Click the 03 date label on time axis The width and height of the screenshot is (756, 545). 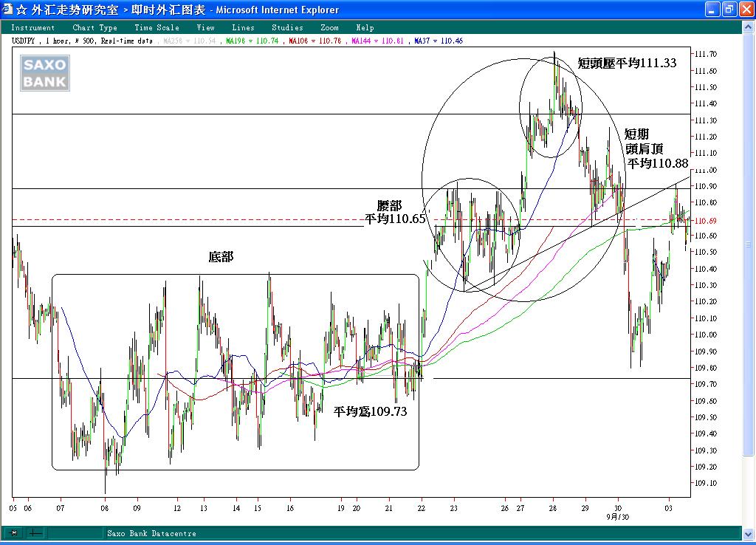coord(668,508)
